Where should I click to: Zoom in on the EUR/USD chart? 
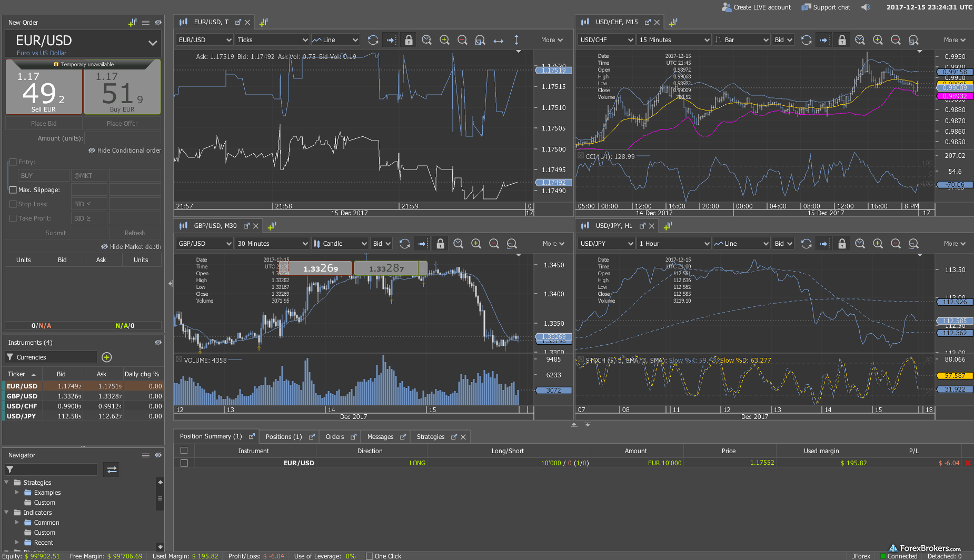[x=444, y=40]
